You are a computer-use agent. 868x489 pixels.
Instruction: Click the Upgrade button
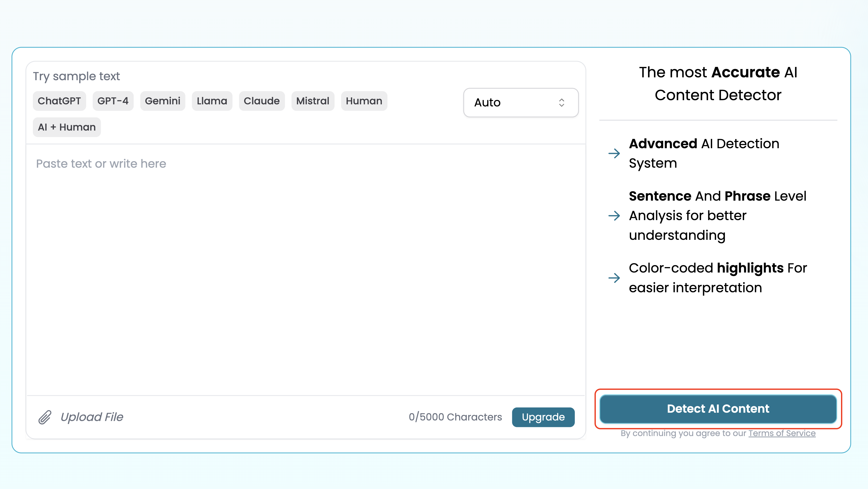pos(543,417)
